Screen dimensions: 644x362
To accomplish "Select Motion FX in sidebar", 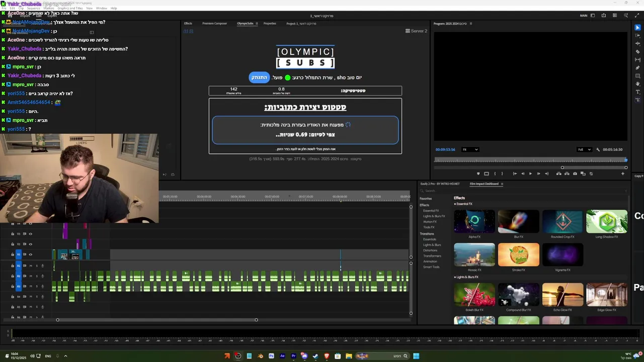I will coord(430,222).
